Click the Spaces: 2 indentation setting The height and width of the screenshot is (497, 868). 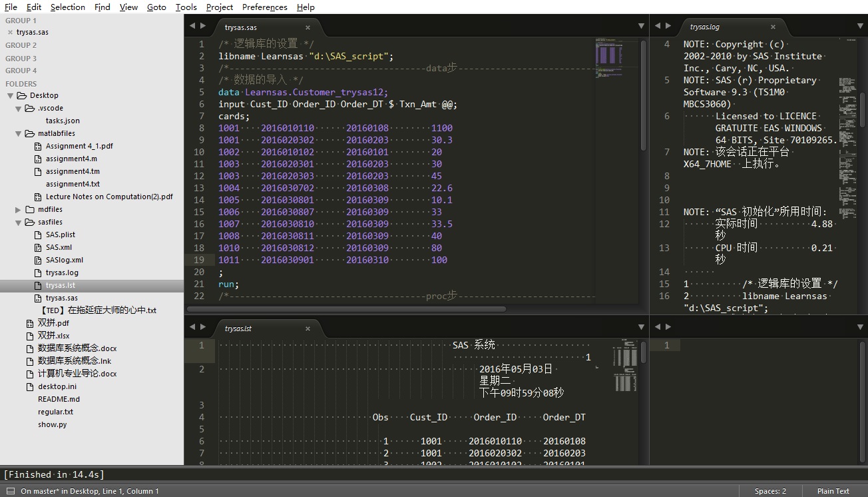click(x=770, y=491)
